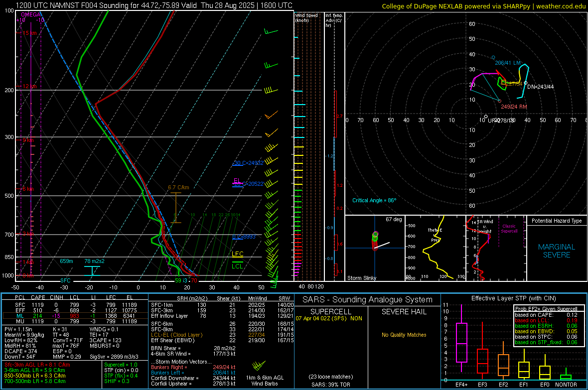Click the 'Effective Layer STP (with CIN)' title

(513, 298)
